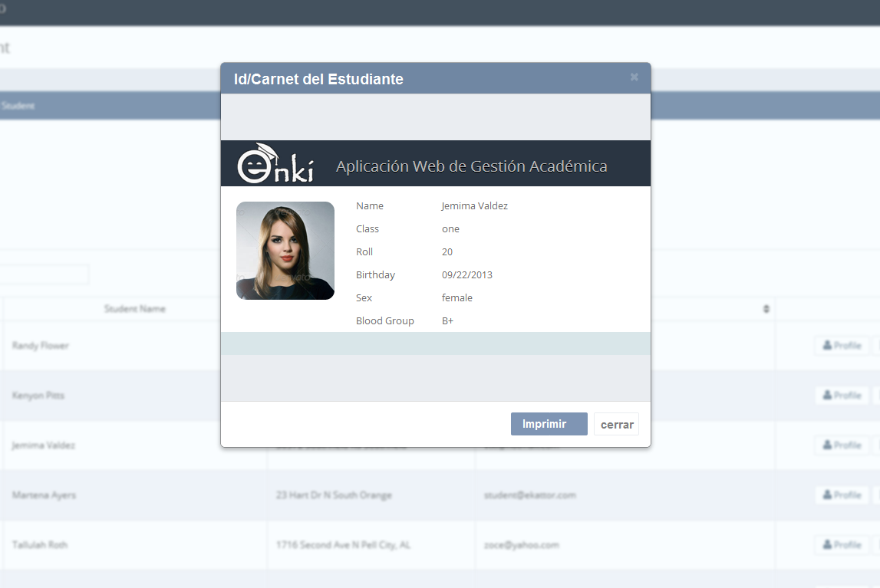Click the student@ekattor.com email
This screenshot has width=880, height=588.
[529, 495]
